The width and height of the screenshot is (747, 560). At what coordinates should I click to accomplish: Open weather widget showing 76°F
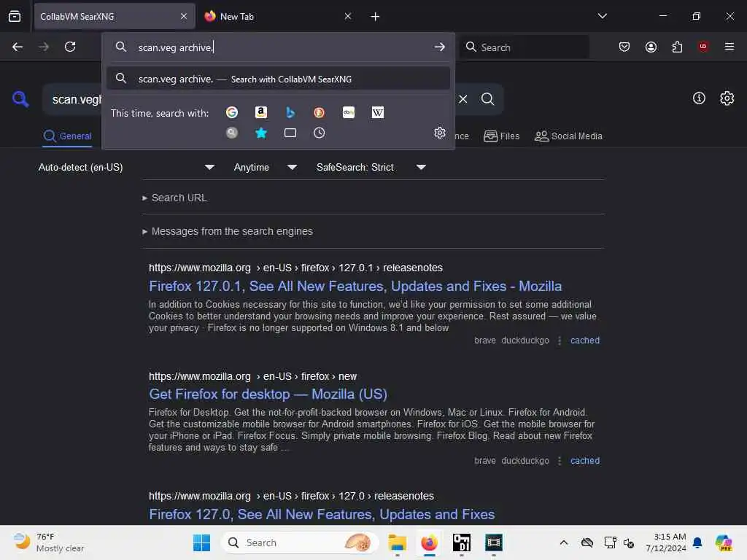(x=49, y=542)
